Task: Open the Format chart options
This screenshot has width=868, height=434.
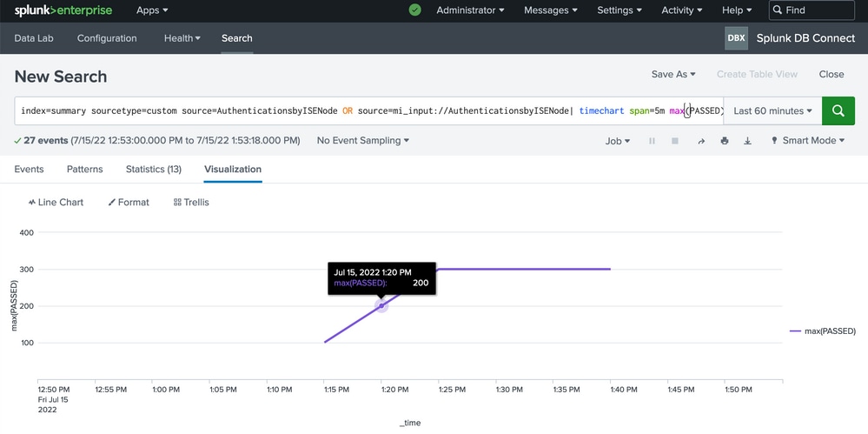Action: 129,203
